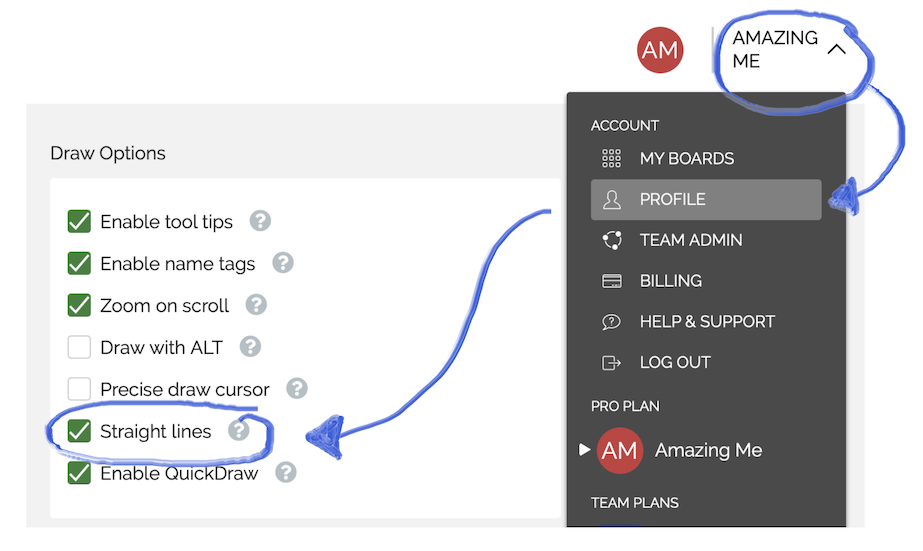Screen dimensions: 923x551
Task: Click the Log Out door icon
Action: click(x=611, y=363)
